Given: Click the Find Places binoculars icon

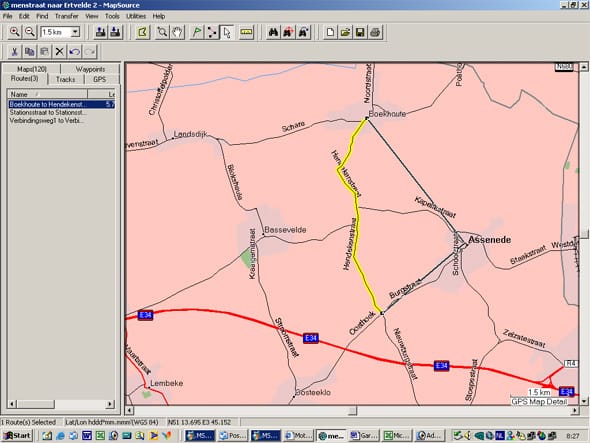Looking at the screenshot, I should click(x=273, y=32).
